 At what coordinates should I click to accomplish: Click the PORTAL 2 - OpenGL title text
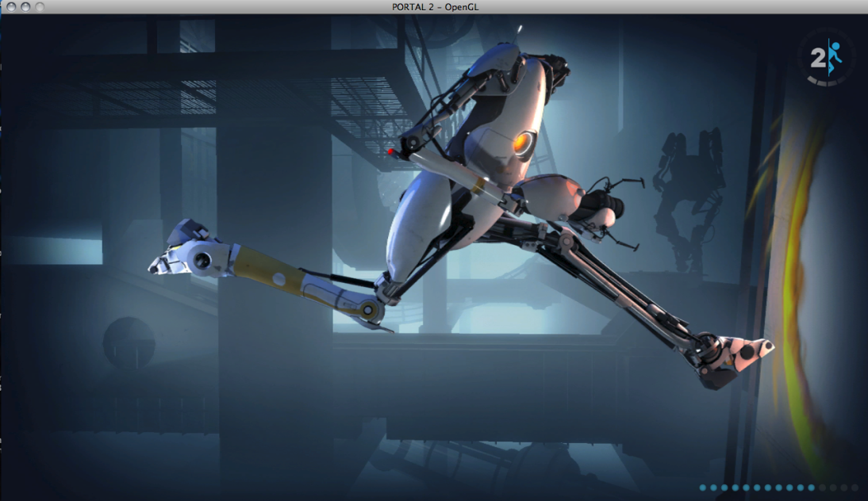point(435,7)
